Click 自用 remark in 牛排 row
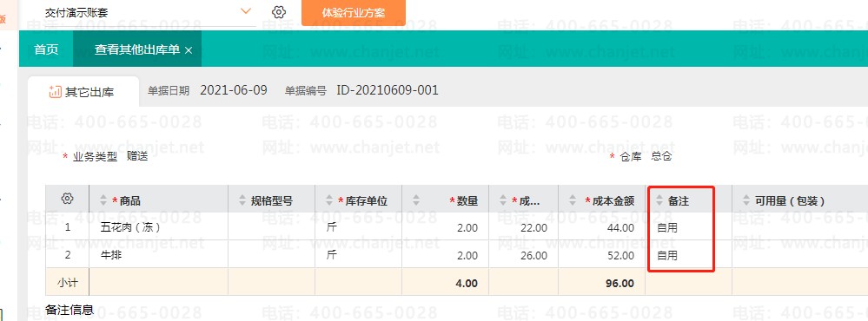The image size is (868, 321). click(667, 255)
